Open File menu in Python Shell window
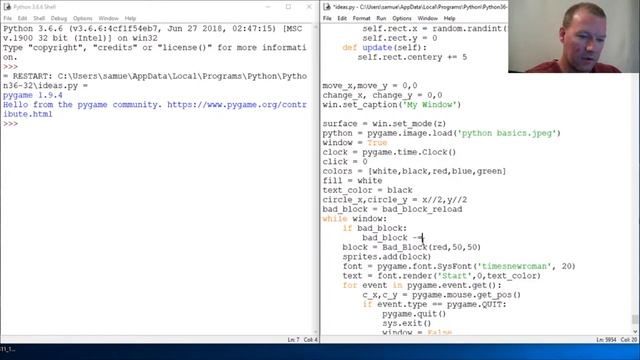Viewport: 640px width, 360px height. 8,18
